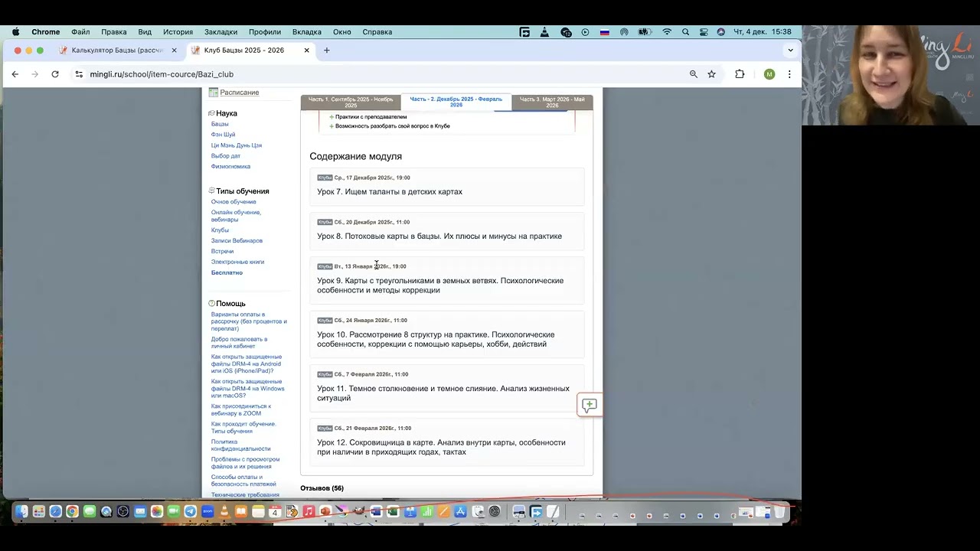Open Finder from the Dock
The height and width of the screenshot is (551, 980).
(21, 512)
